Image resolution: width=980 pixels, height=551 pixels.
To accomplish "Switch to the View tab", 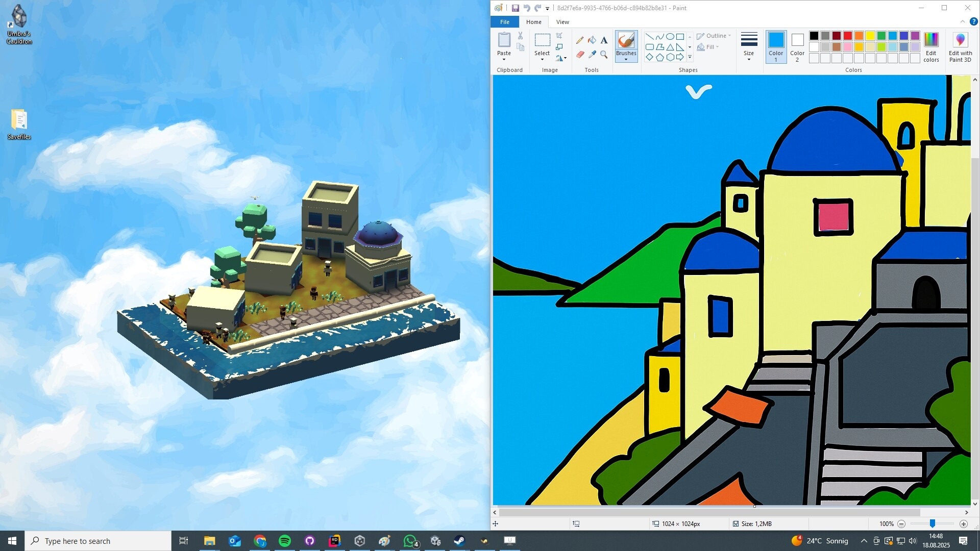I will 562,22.
